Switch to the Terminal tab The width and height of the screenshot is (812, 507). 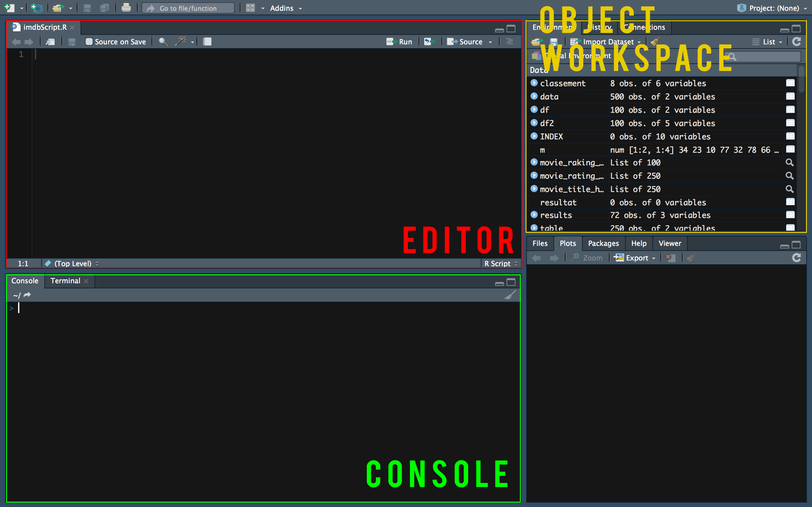[x=65, y=281]
